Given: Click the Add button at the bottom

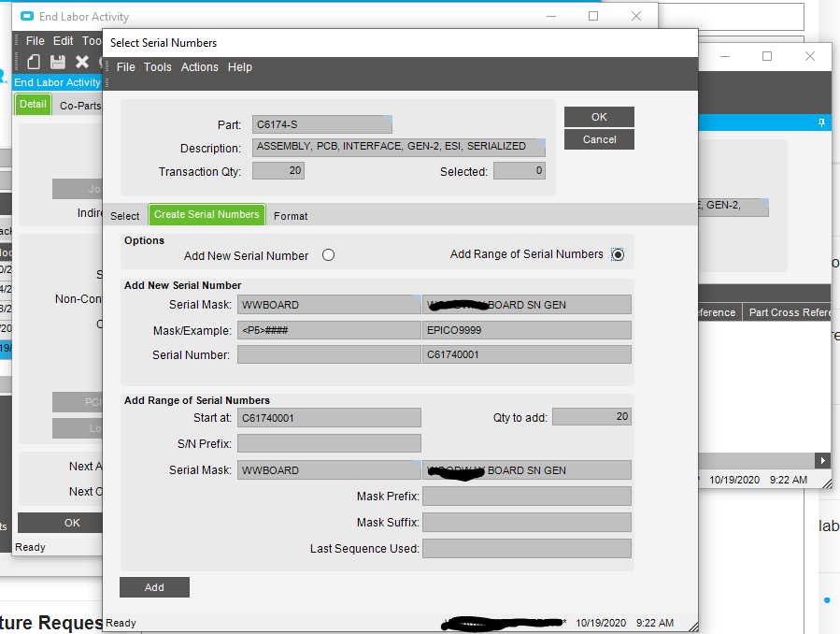Looking at the screenshot, I should point(153,586).
